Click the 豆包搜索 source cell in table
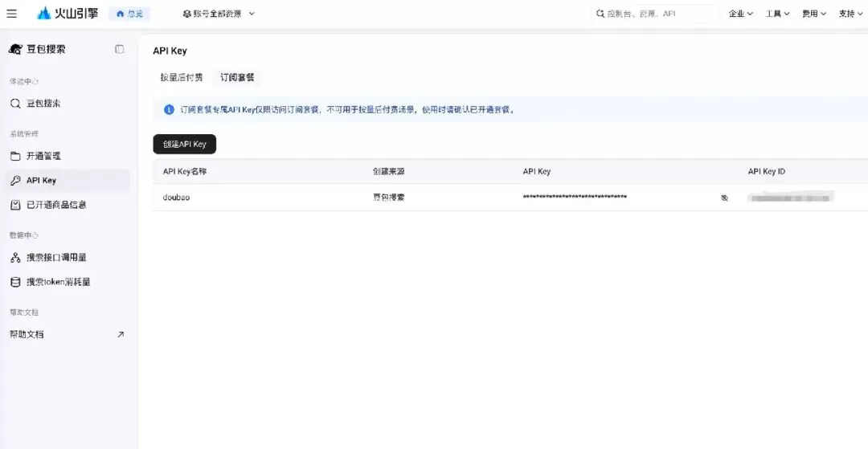 [389, 197]
